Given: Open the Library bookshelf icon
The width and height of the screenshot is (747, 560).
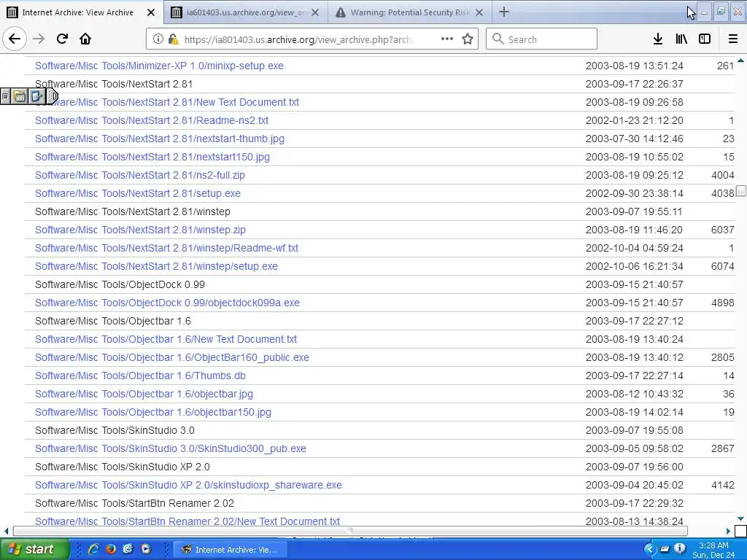Looking at the screenshot, I should pos(681,39).
